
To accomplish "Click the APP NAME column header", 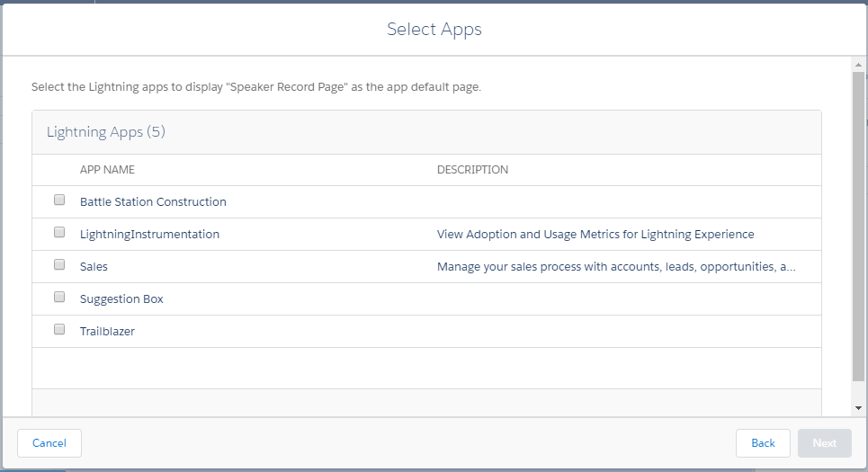I will [x=107, y=170].
